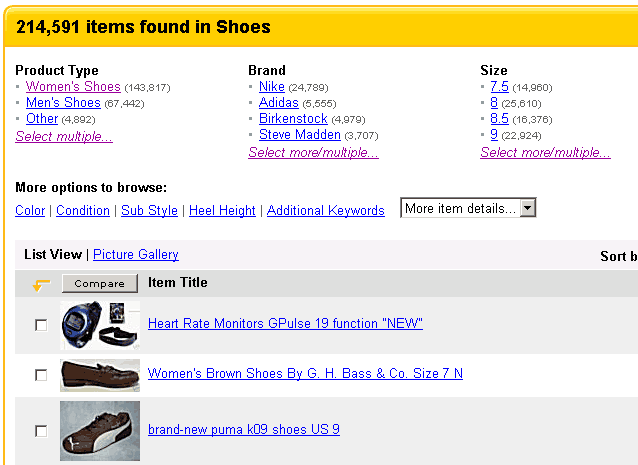638x465 pixels.
Task: Select the List View tab
Action: (x=53, y=255)
